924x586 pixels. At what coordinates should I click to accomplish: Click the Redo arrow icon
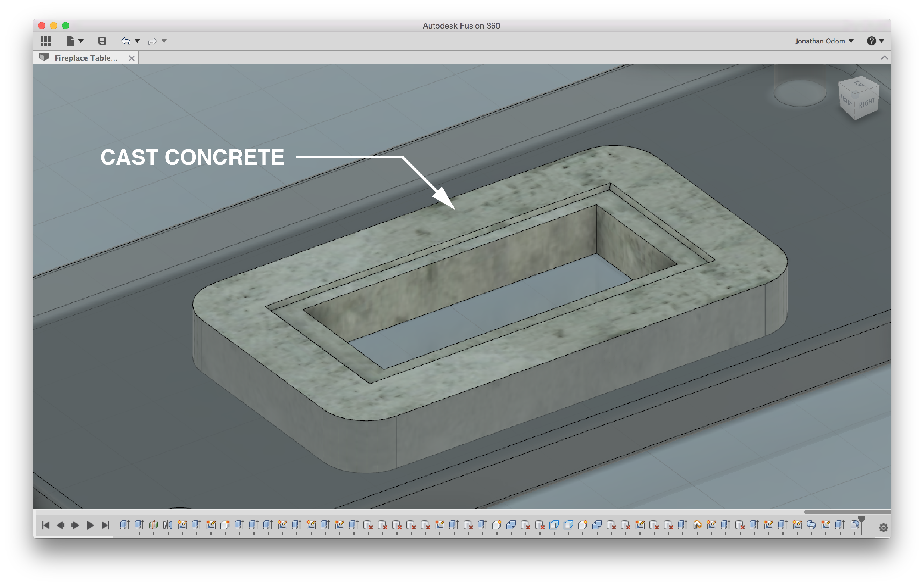[x=152, y=41]
